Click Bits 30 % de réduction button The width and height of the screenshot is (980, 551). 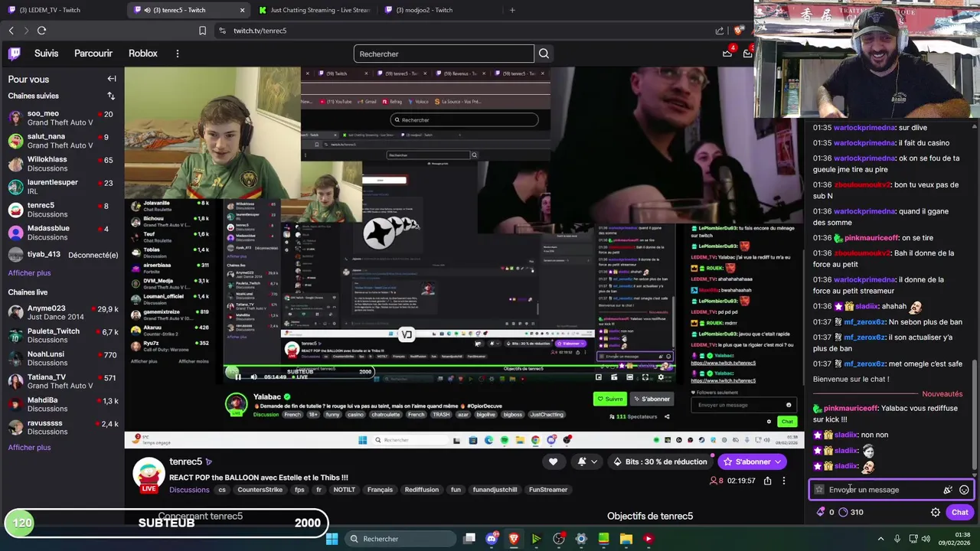(x=660, y=461)
